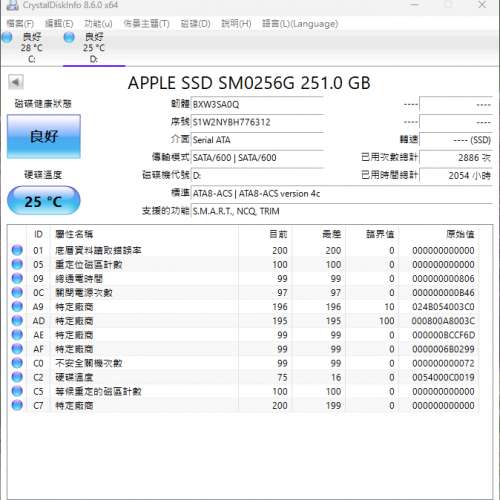500x500 pixels.
Task: Select the 重定位磁區計數 attribute row
Action: (243, 264)
